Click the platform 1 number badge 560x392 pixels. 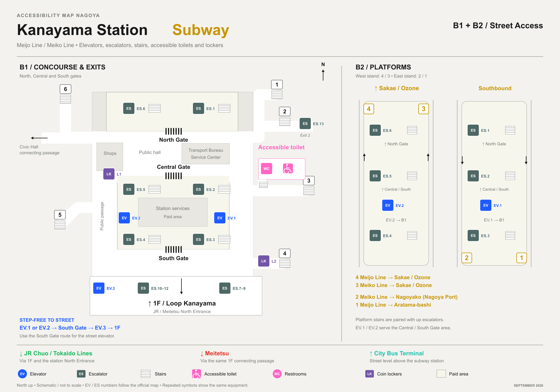click(521, 258)
